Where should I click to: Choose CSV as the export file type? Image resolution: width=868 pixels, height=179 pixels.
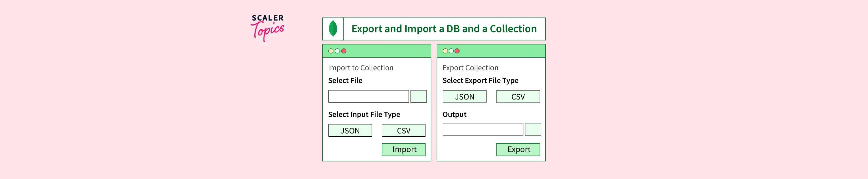pyautogui.click(x=518, y=97)
